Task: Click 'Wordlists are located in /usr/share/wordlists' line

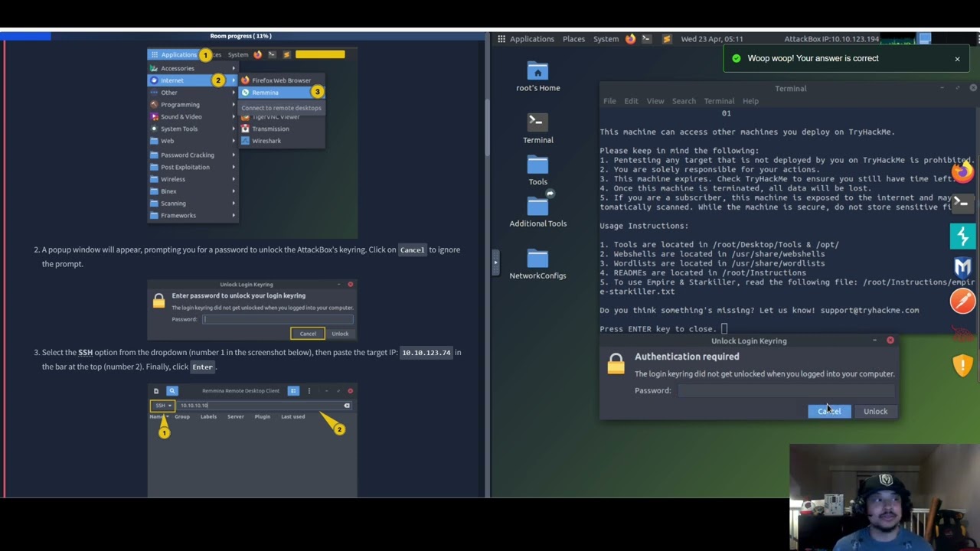Action: (x=712, y=263)
